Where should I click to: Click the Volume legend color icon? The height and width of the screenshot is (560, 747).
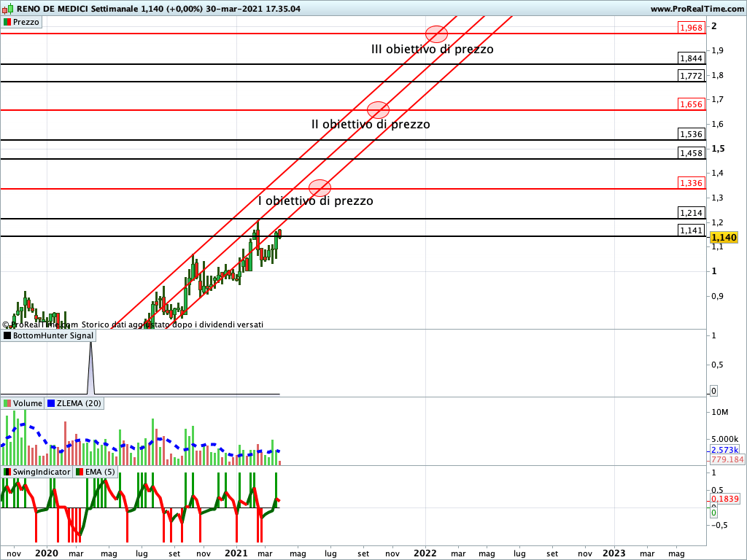7,403
